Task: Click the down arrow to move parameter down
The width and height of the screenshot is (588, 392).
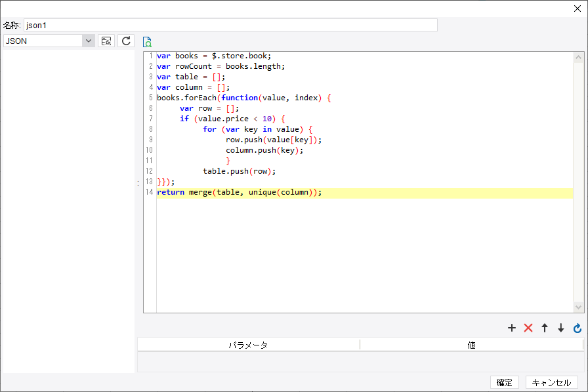Action: pyautogui.click(x=560, y=328)
